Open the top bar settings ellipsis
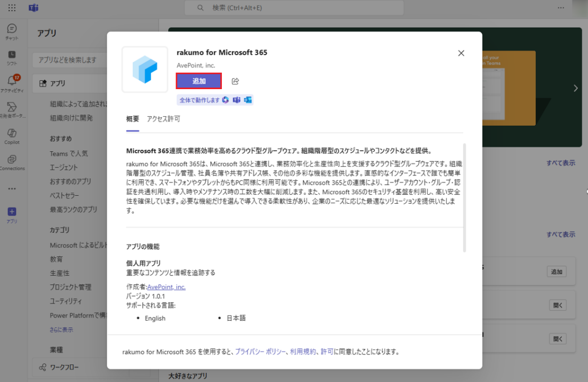The width and height of the screenshot is (588, 382). click(x=560, y=7)
